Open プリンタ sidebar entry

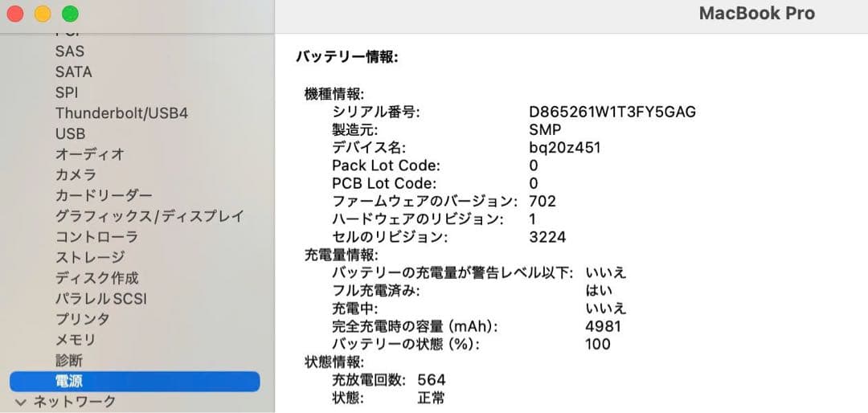(x=83, y=320)
